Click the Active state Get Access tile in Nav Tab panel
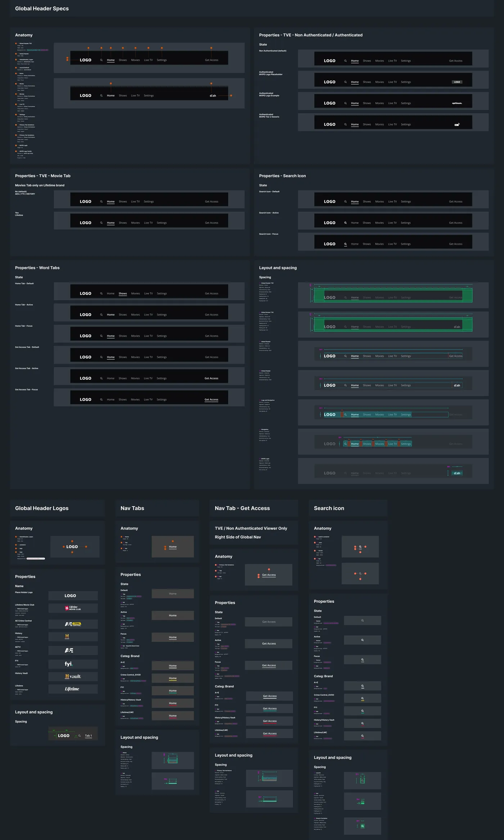This screenshot has width=504, height=840. 269,643
